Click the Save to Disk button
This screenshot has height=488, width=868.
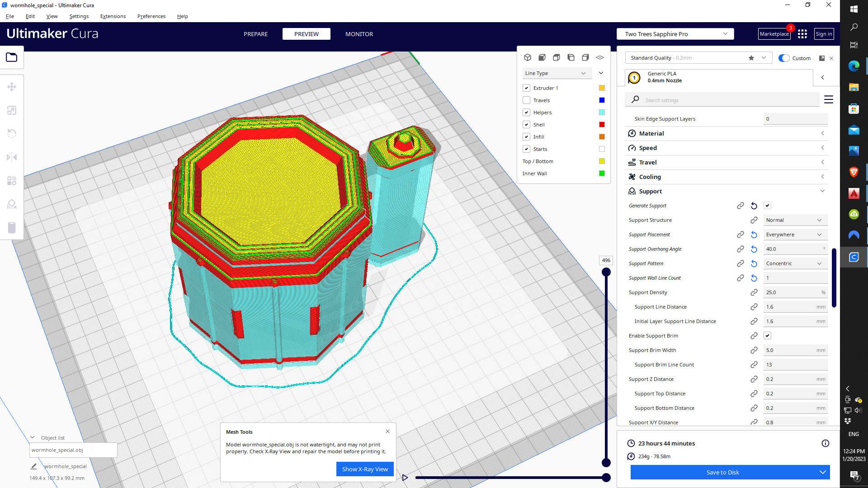coord(722,472)
